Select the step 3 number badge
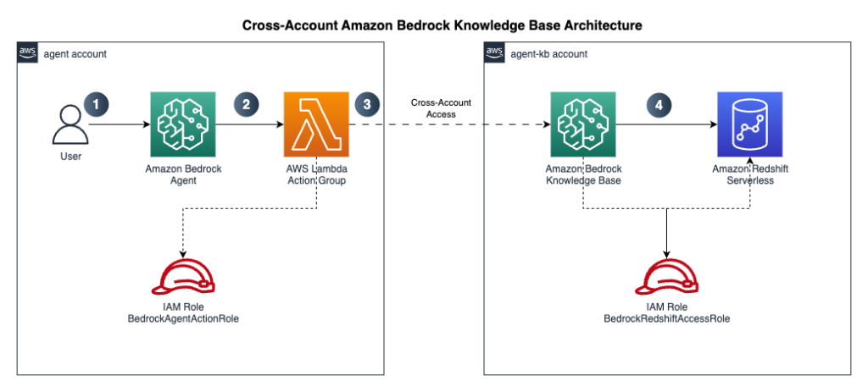 (x=366, y=104)
